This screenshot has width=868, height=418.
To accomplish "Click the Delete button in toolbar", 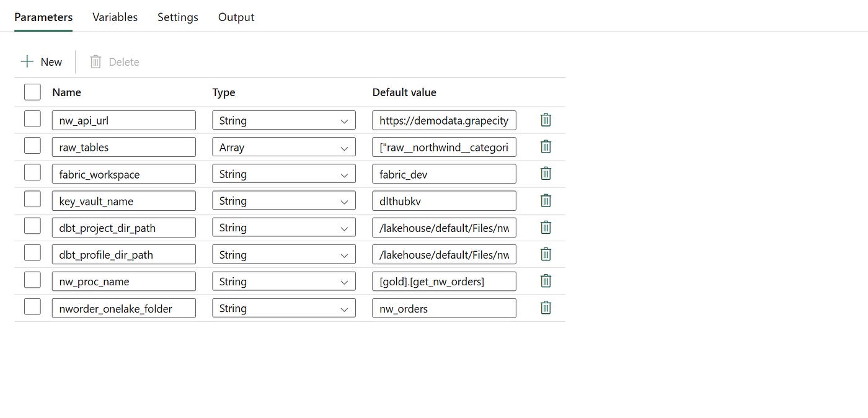I will [115, 62].
